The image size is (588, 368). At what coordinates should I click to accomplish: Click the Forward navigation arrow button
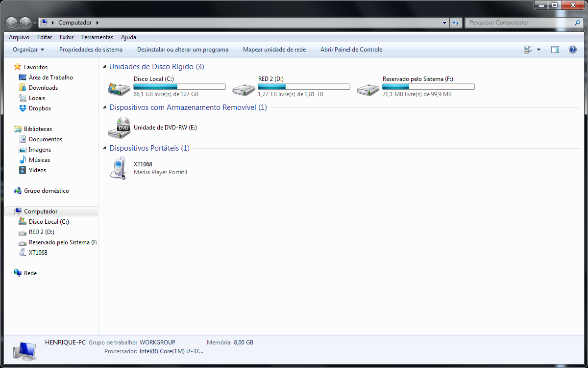point(25,23)
